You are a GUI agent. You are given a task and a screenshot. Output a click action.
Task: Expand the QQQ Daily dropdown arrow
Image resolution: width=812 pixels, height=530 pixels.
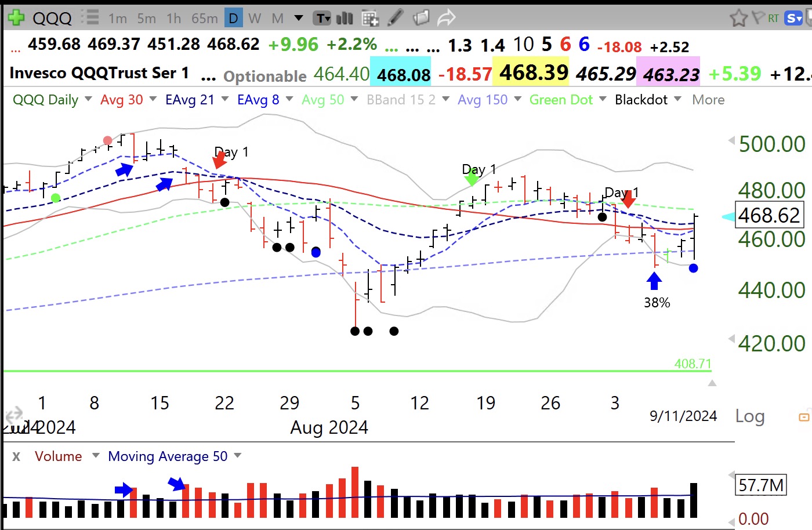(x=88, y=99)
